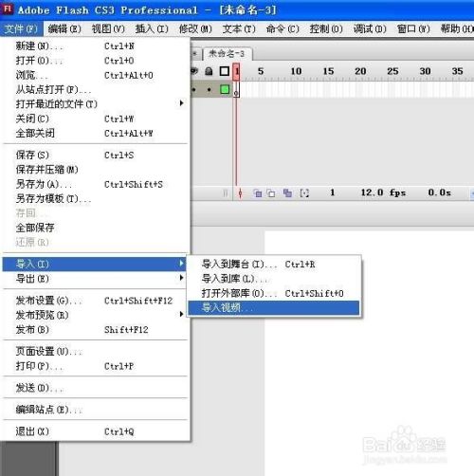Choose 打印(P)... menu item

click(95, 366)
